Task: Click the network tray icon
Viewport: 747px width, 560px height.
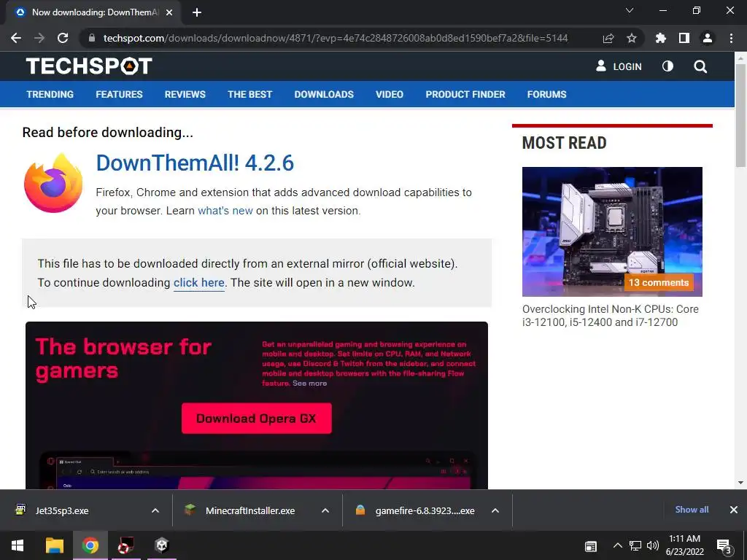Action: 635,545
